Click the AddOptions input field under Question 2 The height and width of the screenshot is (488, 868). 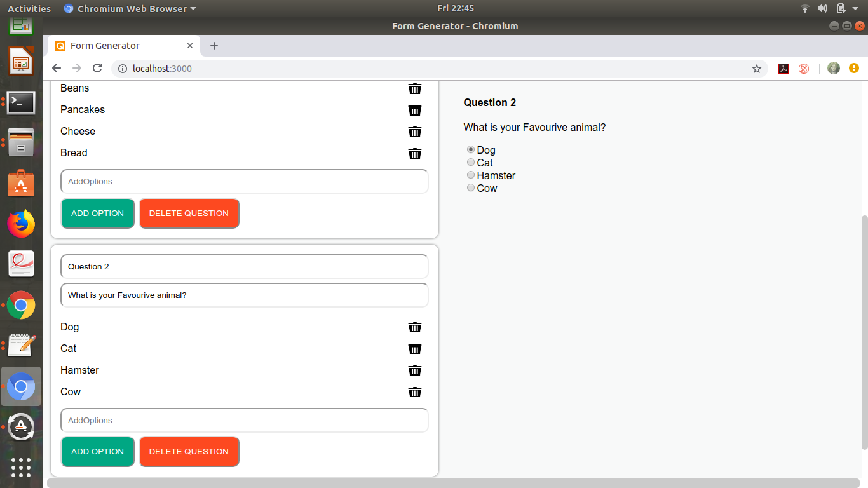tap(244, 420)
